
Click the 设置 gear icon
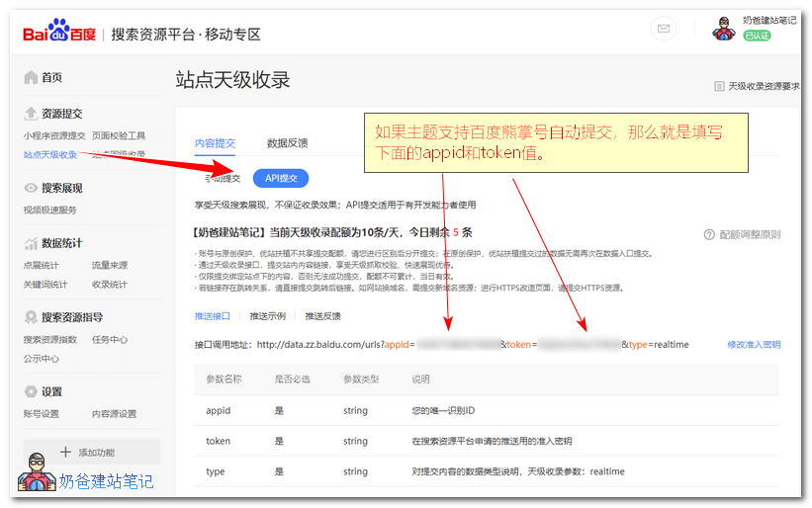pyautogui.click(x=31, y=391)
